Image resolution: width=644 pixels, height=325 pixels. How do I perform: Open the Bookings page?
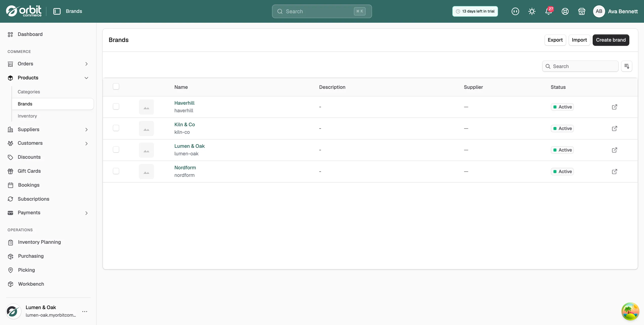[29, 185]
